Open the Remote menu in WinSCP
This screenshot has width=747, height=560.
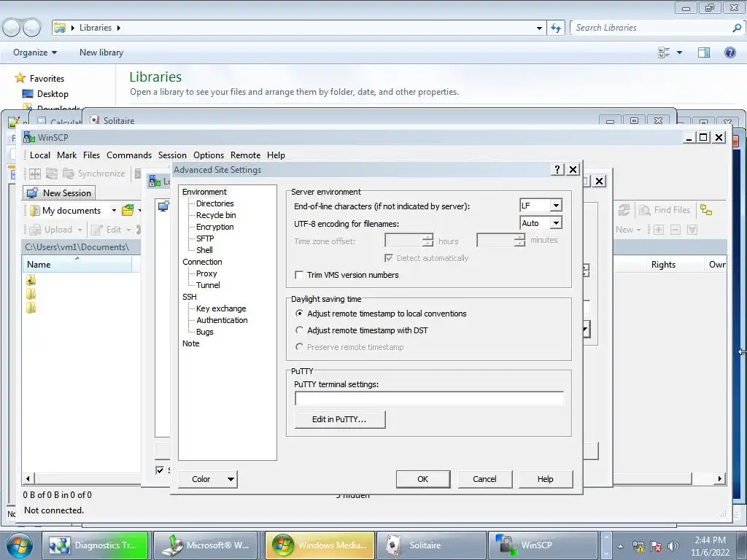click(245, 155)
